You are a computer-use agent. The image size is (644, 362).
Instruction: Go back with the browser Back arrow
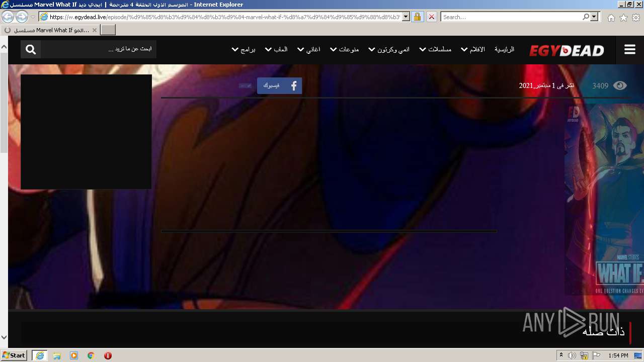tap(8, 17)
